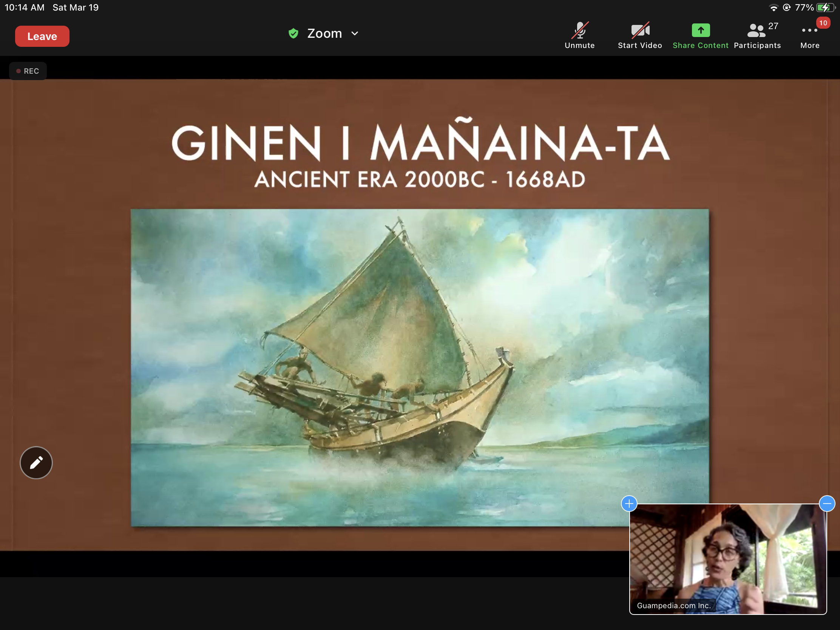The image size is (840, 630).
Task: Enlarge the speaker video with plus icon
Action: pos(629,503)
